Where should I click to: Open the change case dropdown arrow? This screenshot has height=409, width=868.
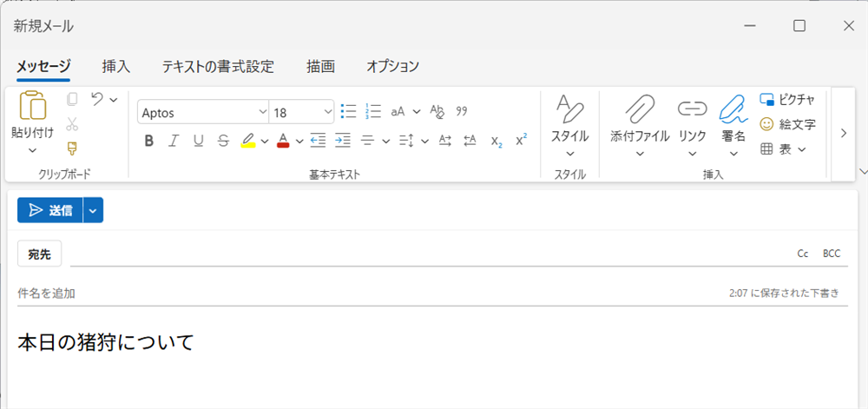pyautogui.click(x=416, y=111)
